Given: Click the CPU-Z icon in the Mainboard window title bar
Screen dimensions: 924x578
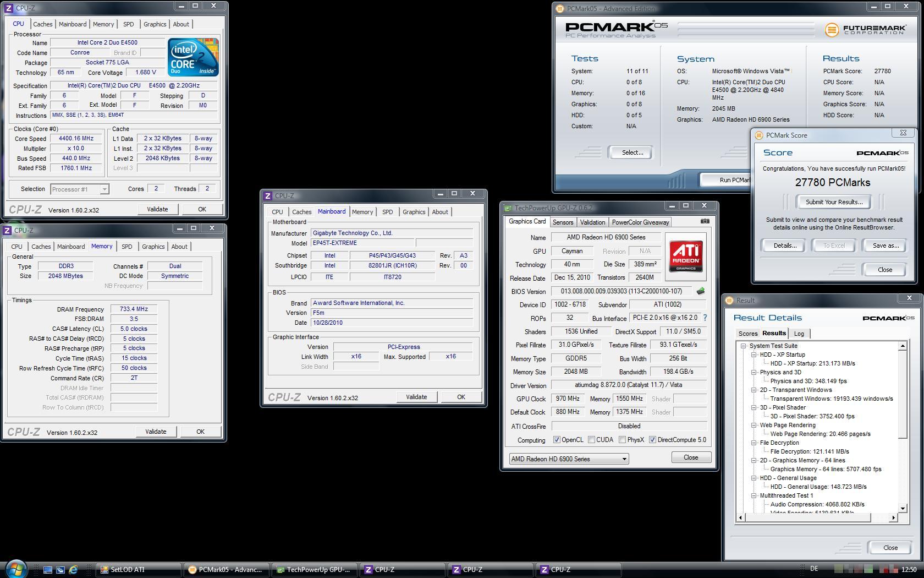Looking at the screenshot, I should pos(268,196).
